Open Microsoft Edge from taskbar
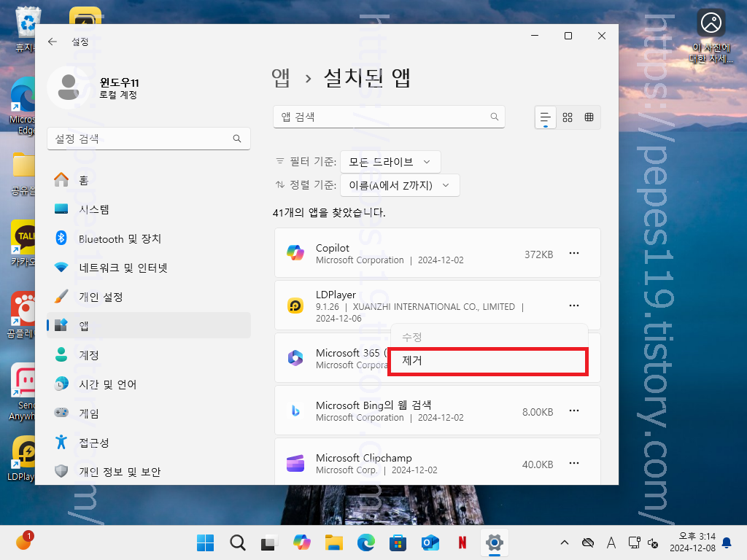 pyautogui.click(x=366, y=542)
